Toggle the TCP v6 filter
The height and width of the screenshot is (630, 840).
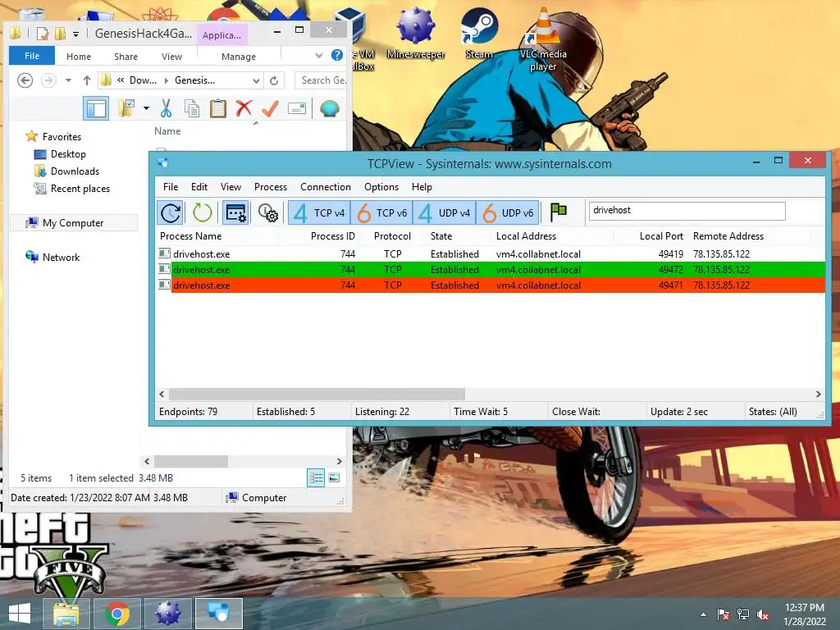tap(381, 212)
